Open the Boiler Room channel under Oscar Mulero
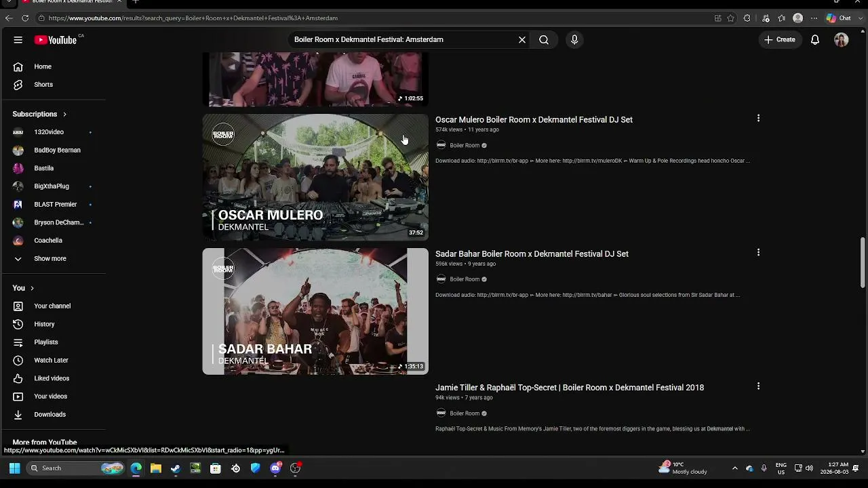This screenshot has height=488, width=868. (x=465, y=146)
